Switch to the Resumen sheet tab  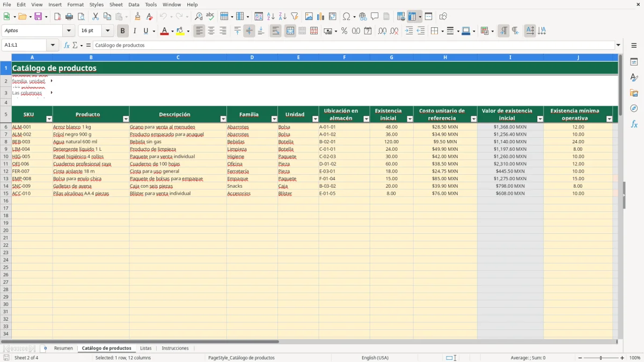(63, 349)
